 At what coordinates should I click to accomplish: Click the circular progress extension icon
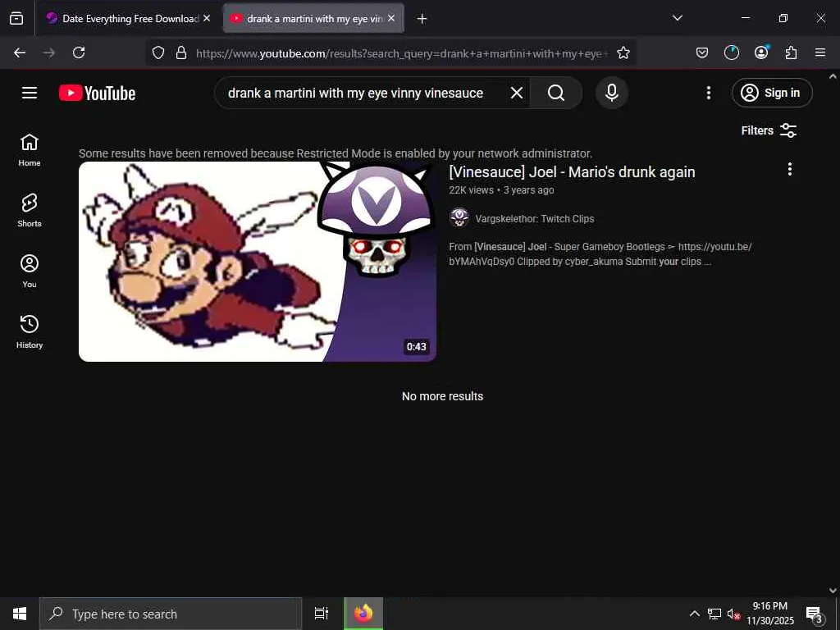(731, 52)
